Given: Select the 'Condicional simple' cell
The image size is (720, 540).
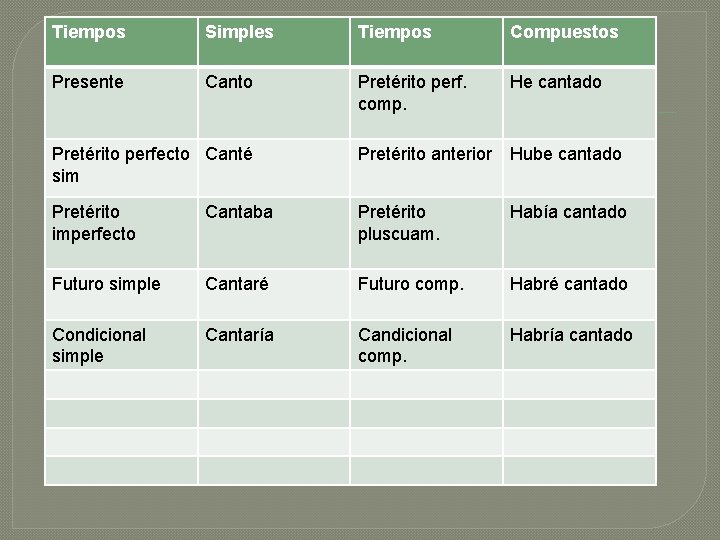Looking at the screenshot, I should tap(121, 344).
